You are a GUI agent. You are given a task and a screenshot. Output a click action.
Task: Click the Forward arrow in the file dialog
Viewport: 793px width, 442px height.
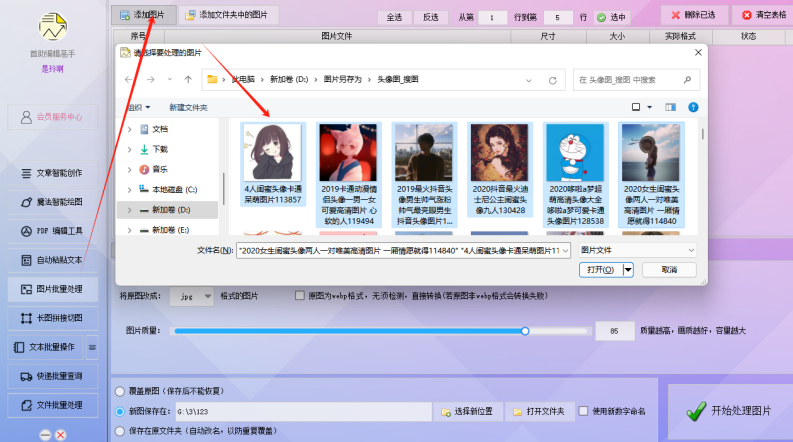pos(151,79)
